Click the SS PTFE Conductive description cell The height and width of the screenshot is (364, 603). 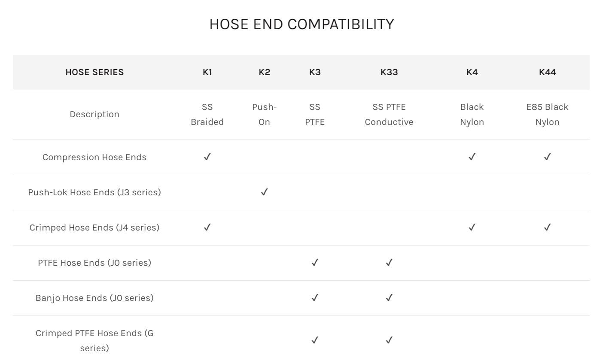[x=389, y=115]
